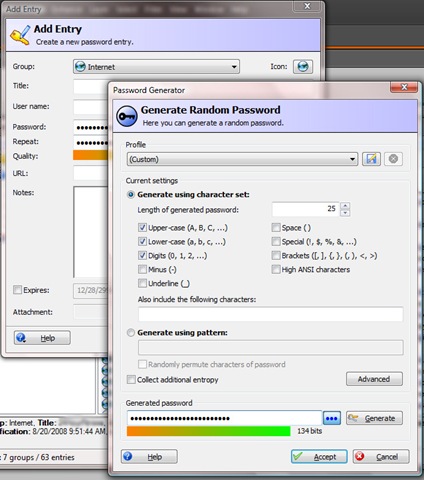Show generated password with three-dots button

tap(332, 418)
